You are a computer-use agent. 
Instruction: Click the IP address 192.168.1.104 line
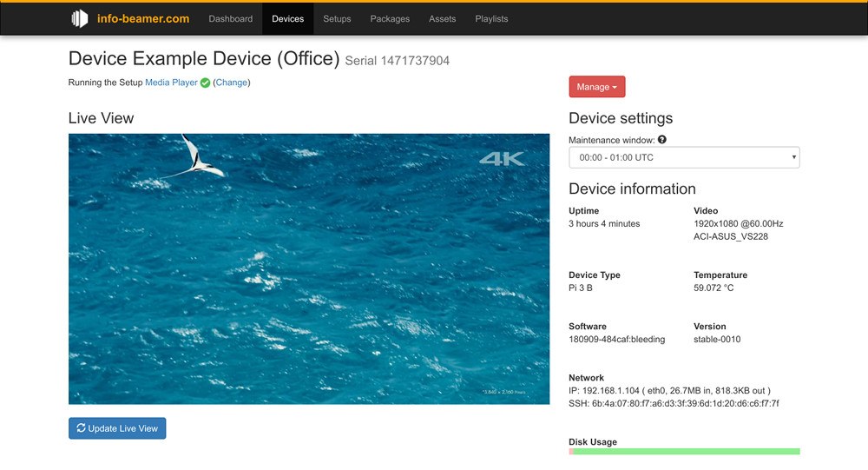click(669, 391)
